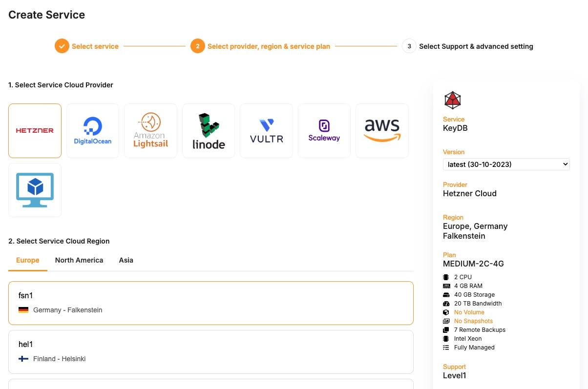Open the Asia regions tab
This screenshot has height=389, width=588.
[126, 260]
